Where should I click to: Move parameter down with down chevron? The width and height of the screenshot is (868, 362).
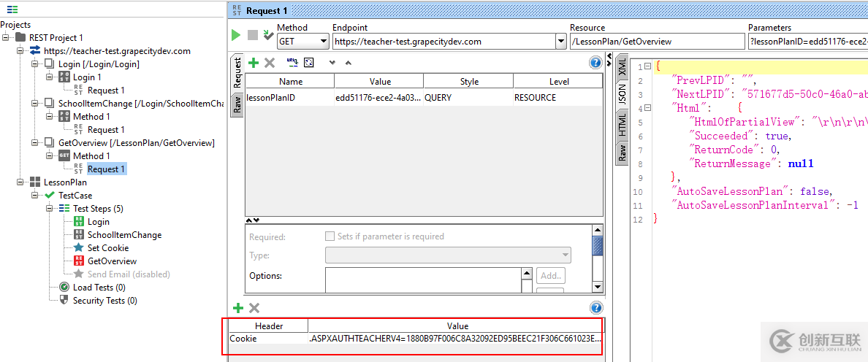(332, 63)
